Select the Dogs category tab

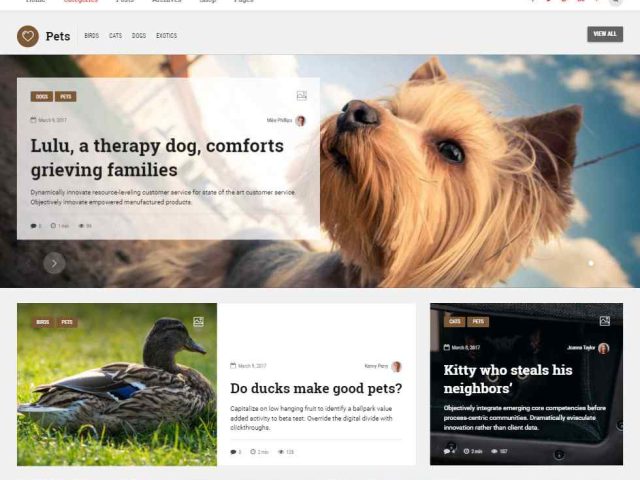pyautogui.click(x=139, y=36)
